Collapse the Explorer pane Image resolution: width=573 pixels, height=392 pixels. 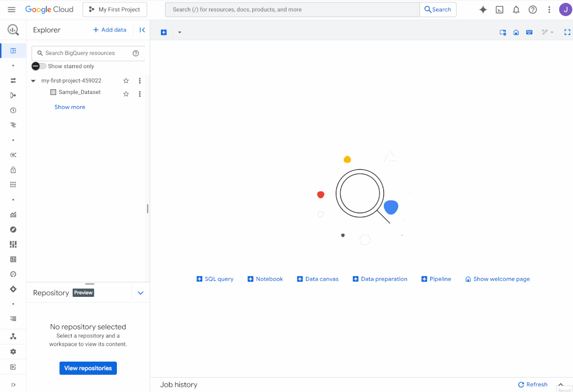click(x=142, y=30)
